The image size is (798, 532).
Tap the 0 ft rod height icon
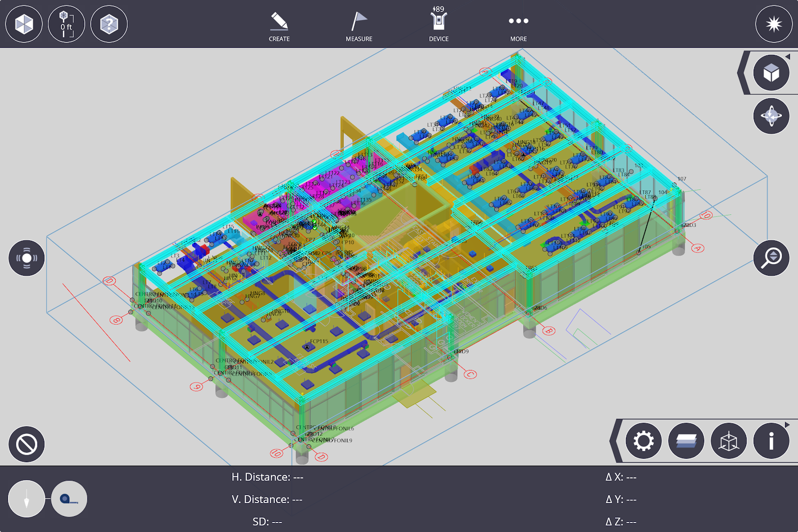click(66, 24)
